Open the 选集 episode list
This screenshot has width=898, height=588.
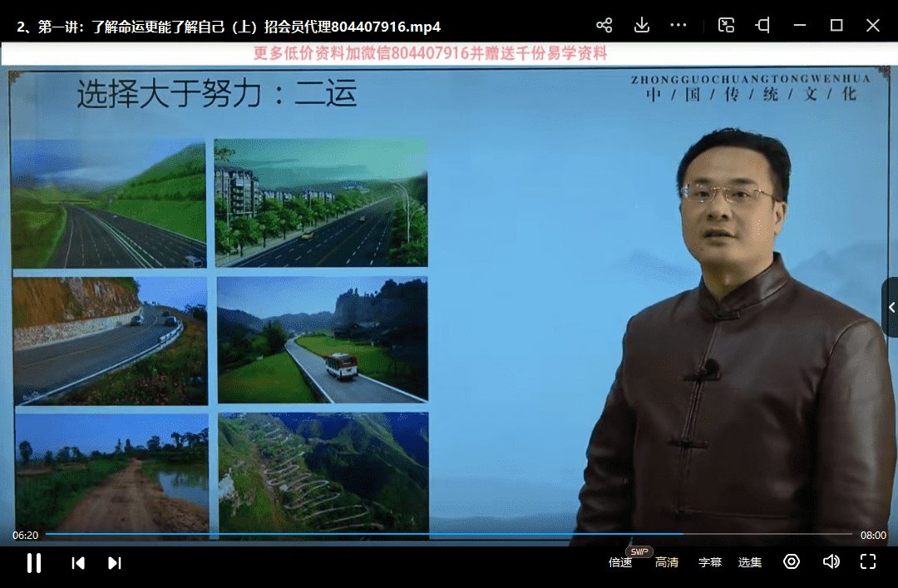tap(750, 563)
